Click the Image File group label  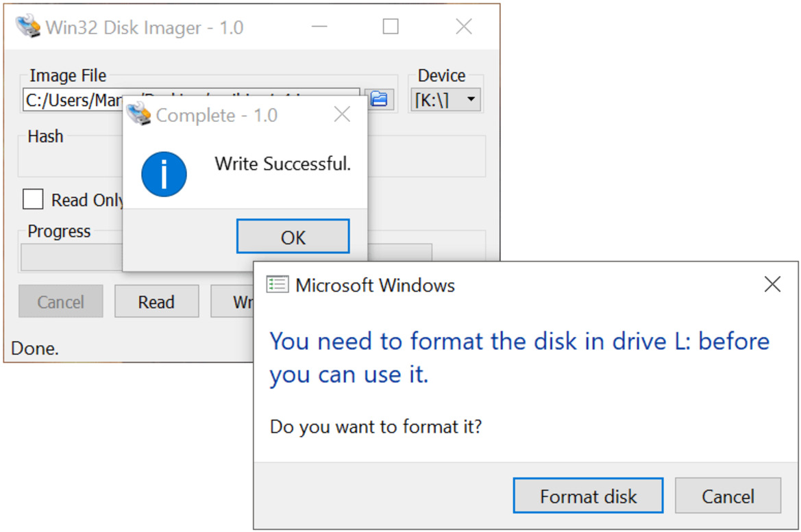[68, 75]
